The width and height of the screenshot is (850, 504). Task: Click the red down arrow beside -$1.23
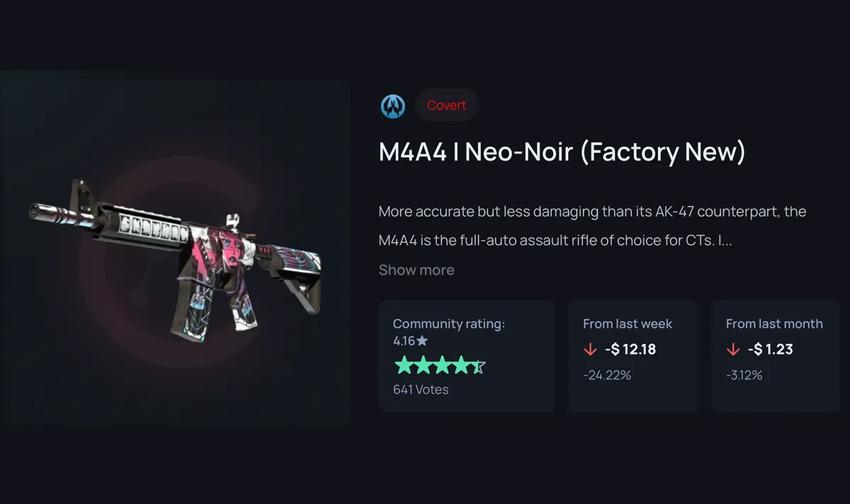click(x=732, y=349)
